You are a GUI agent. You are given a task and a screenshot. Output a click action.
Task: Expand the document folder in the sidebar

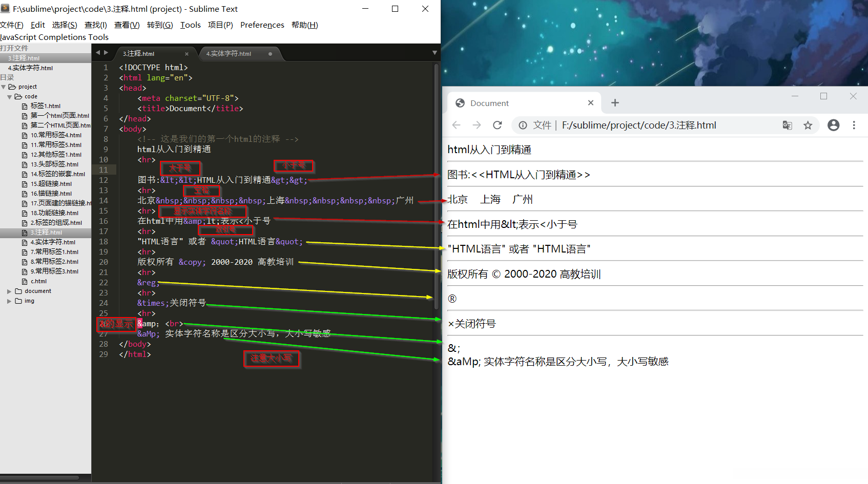(9, 290)
